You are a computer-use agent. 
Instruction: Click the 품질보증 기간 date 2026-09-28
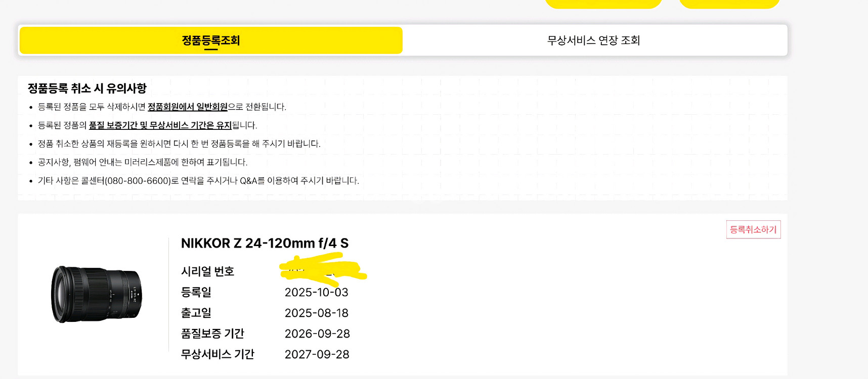(317, 334)
